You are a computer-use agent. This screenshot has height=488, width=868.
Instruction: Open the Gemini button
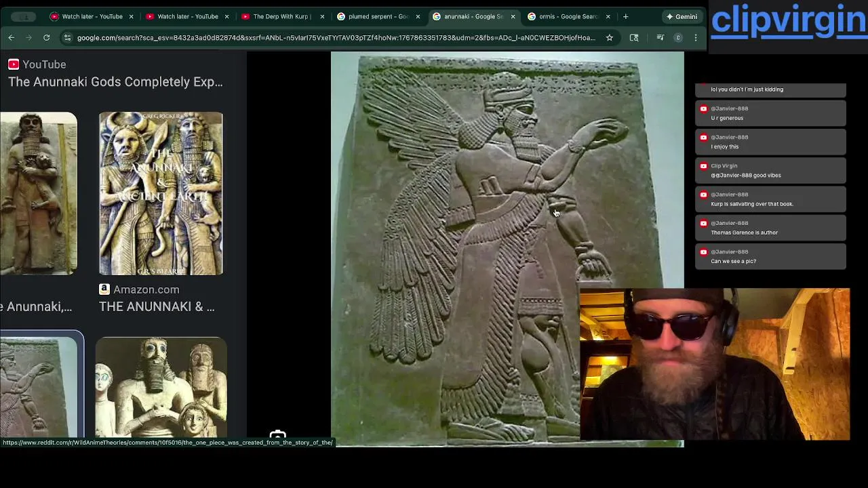pyautogui.click(x=682, y=16)
